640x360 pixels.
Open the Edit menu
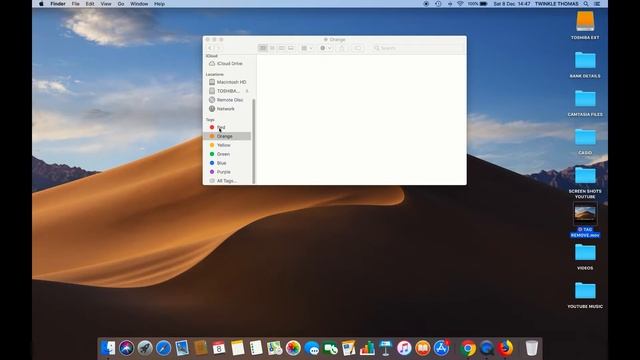tap(90, 4)
